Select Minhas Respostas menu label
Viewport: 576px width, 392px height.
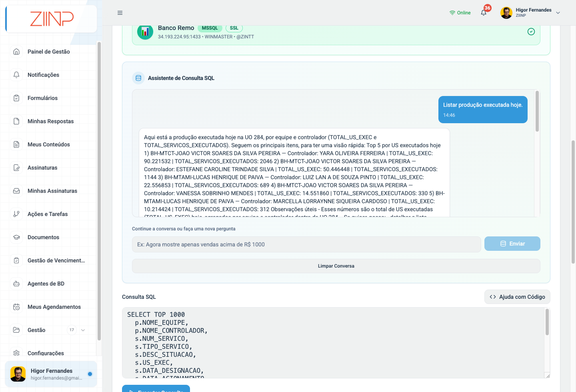click(x=51, y=121)
